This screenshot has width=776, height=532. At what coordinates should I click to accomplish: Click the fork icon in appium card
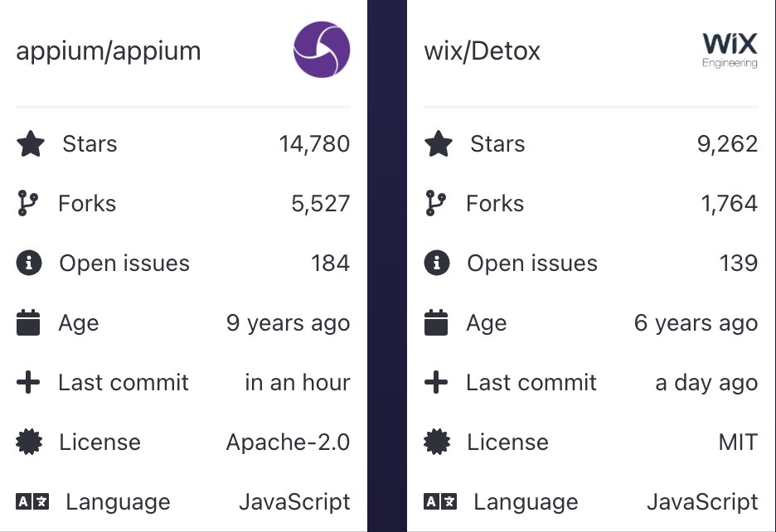(27, 203)
